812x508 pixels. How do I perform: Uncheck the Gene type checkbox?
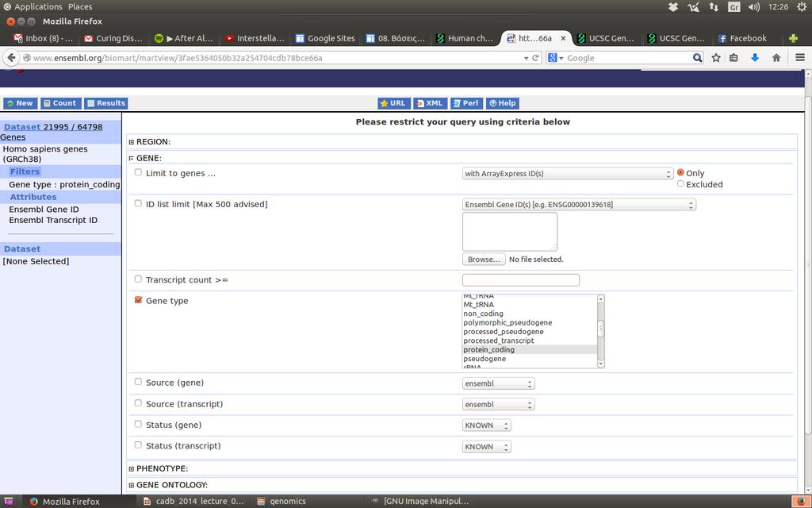(x=138, y=300)
